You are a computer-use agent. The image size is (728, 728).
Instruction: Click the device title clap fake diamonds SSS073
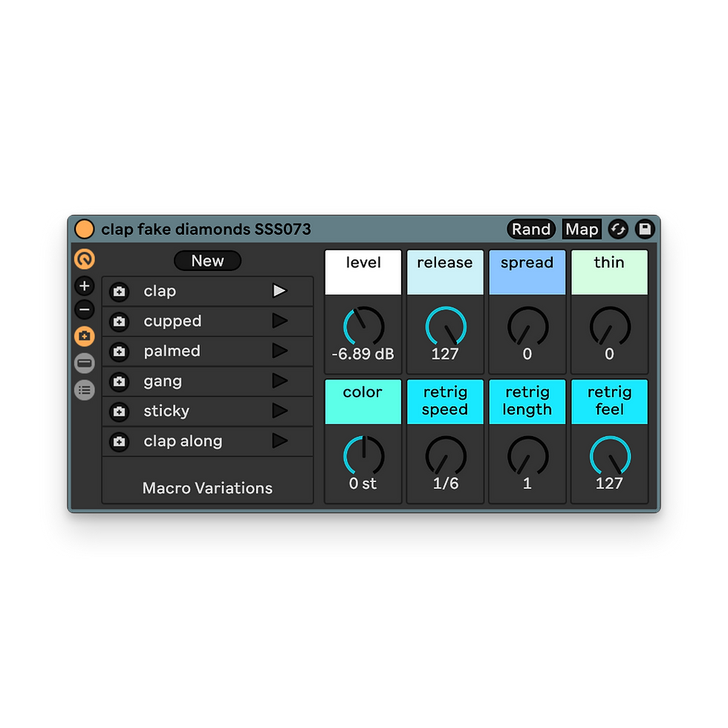pos(207,230)
